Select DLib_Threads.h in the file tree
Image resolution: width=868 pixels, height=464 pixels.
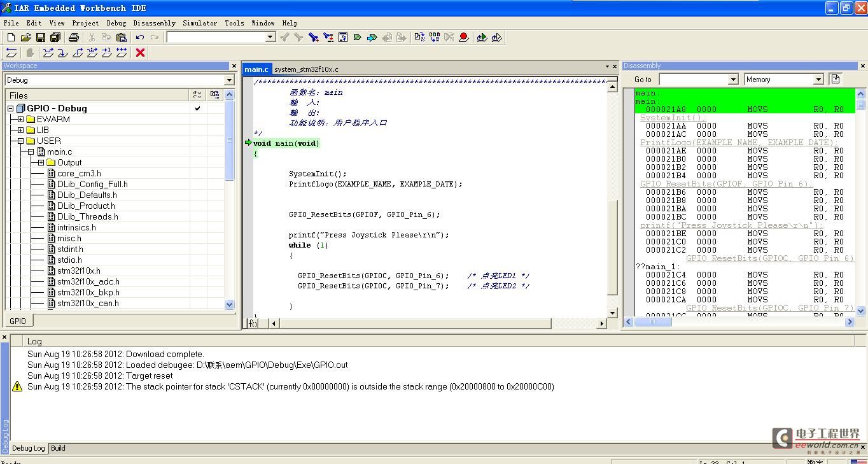(87, 216)
